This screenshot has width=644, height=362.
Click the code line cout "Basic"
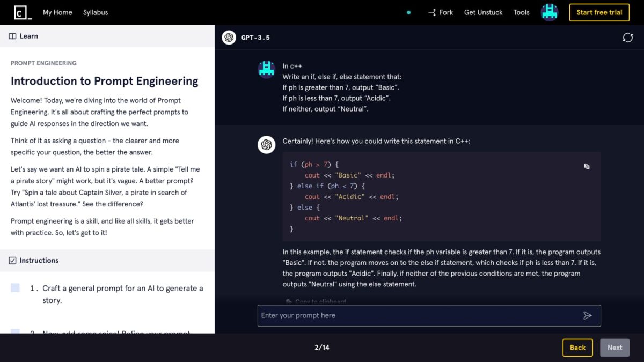[x=349, y=175]
